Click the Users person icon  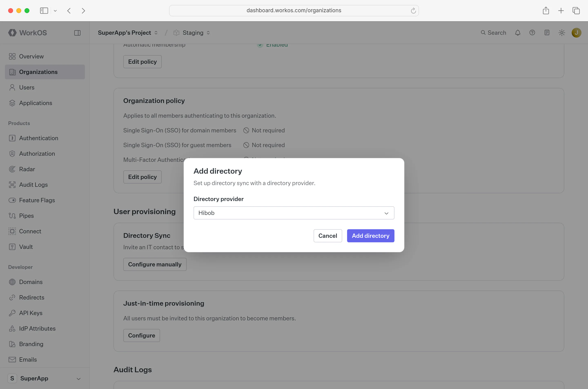12,87
